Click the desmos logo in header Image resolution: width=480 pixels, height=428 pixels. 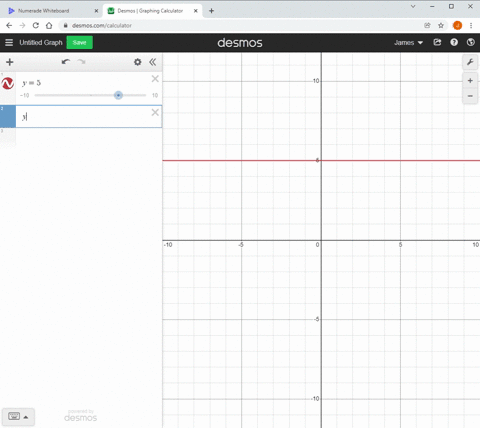point(240,43)
